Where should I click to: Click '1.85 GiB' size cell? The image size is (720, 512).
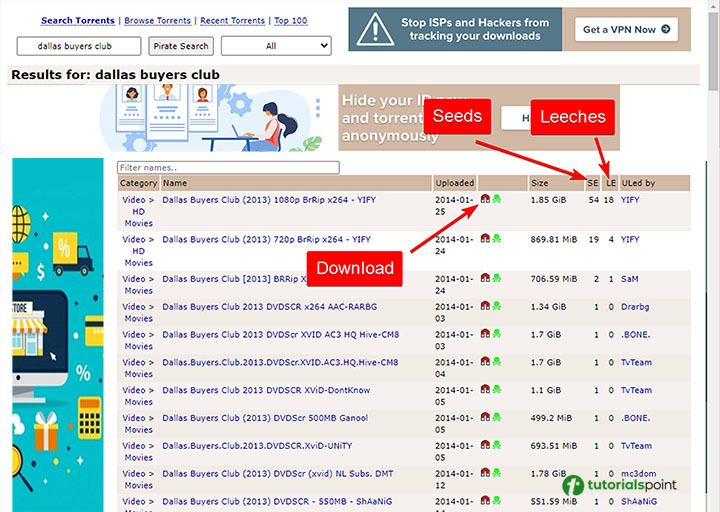point(548,200)
